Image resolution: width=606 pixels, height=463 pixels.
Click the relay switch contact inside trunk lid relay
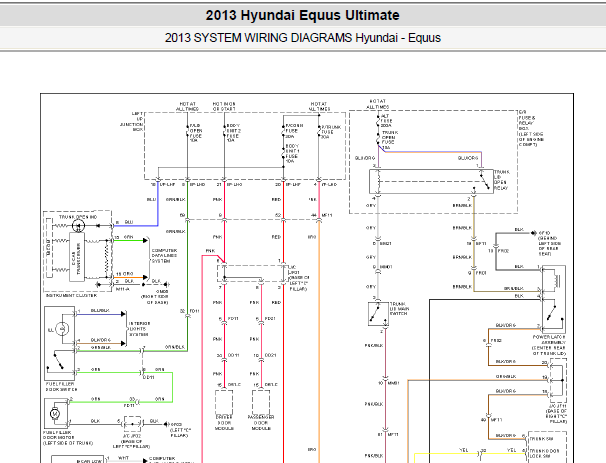(485, 181)
